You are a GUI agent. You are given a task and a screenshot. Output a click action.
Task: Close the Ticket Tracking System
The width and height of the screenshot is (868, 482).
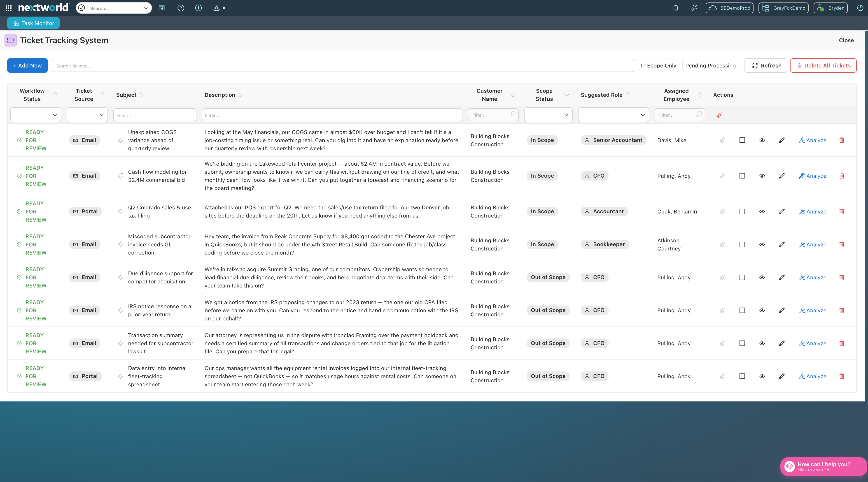[x=846, y=40]
